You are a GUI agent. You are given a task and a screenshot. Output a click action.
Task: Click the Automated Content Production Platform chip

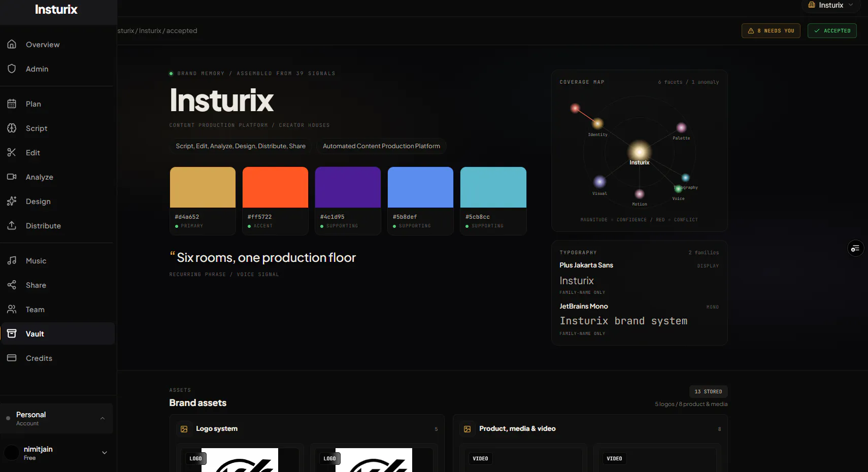pyautogui.click(x=381, y=146)
